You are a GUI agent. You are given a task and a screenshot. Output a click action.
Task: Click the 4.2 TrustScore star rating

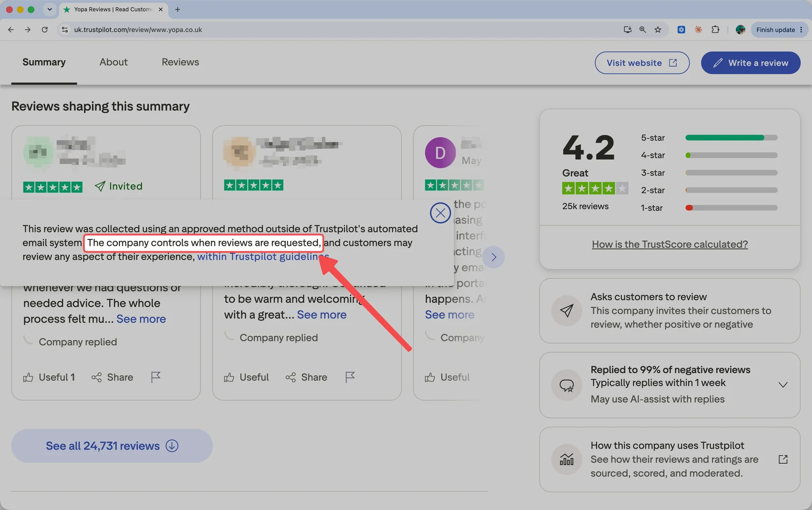(595, 188)
